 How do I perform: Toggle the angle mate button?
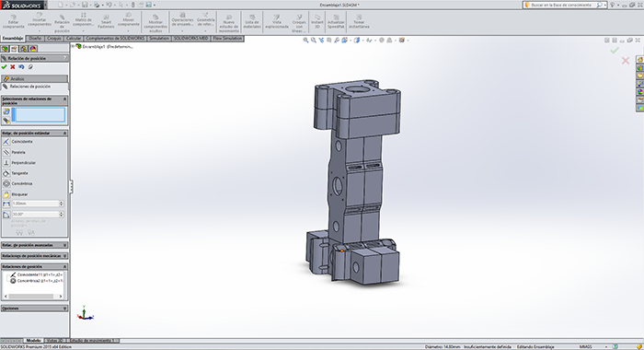pyautogui.click(x=6, y=215)
